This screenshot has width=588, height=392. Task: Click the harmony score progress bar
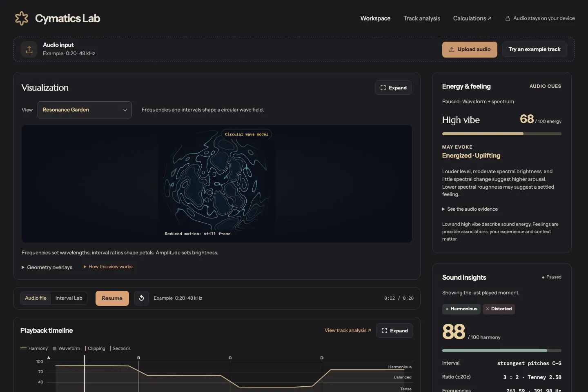click(502, 350)
